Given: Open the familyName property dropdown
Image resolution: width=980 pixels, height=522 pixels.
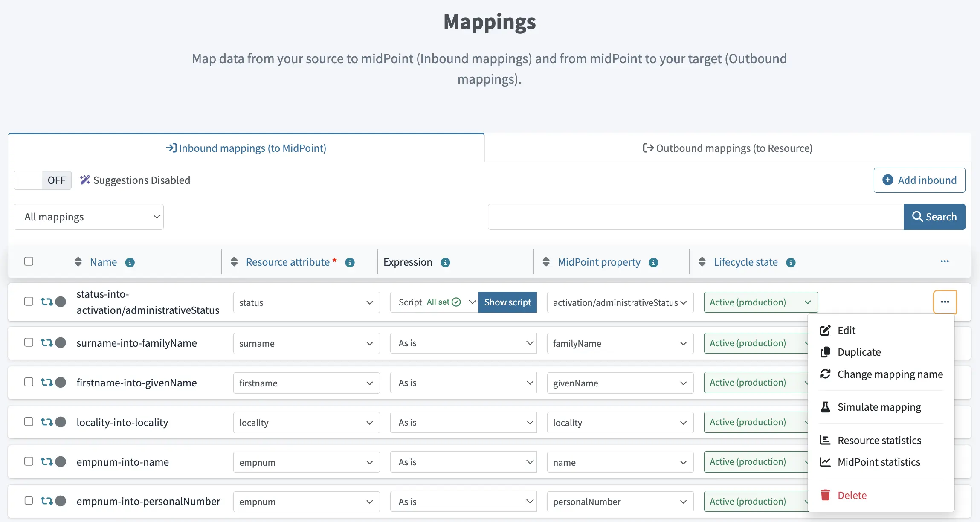Looking at the screenshot, I should [620, 343].
